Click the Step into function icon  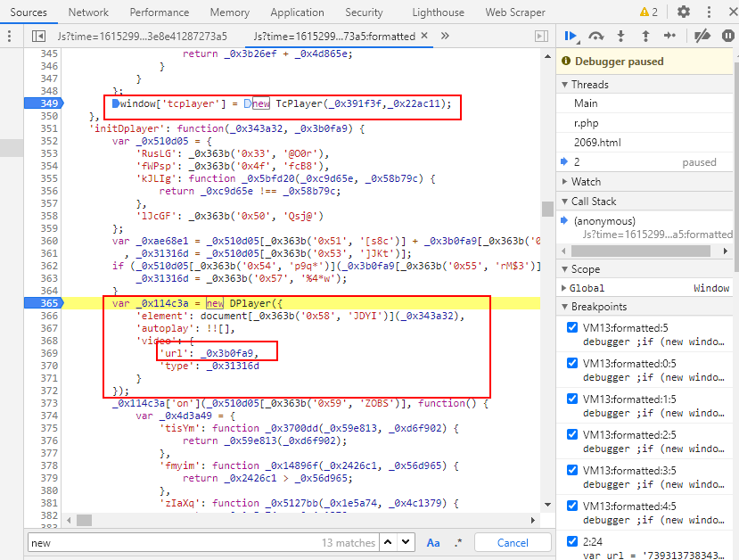(621, 36)
